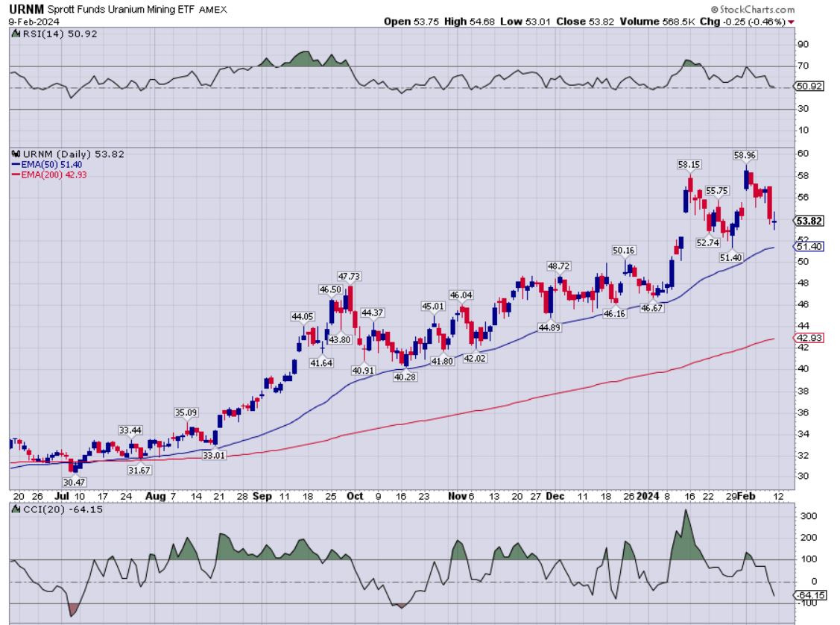Screen dimensions: 840x625
Task: Click the 46.50 price label
Action: 330,289
